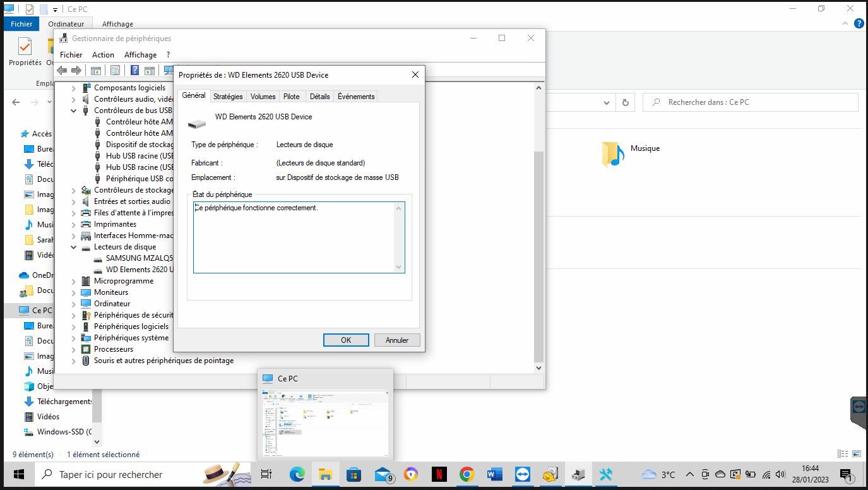Switch to the Pilote tab
This screenshot has width=868, height=490.
point(292,97)
